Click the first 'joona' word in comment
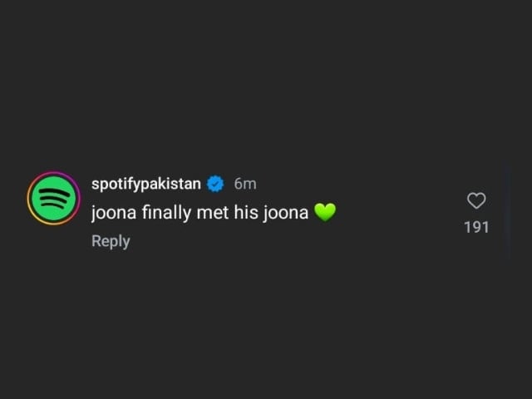Image resolution: width=532 pixels, height=399 pixels. click(113, 213)
